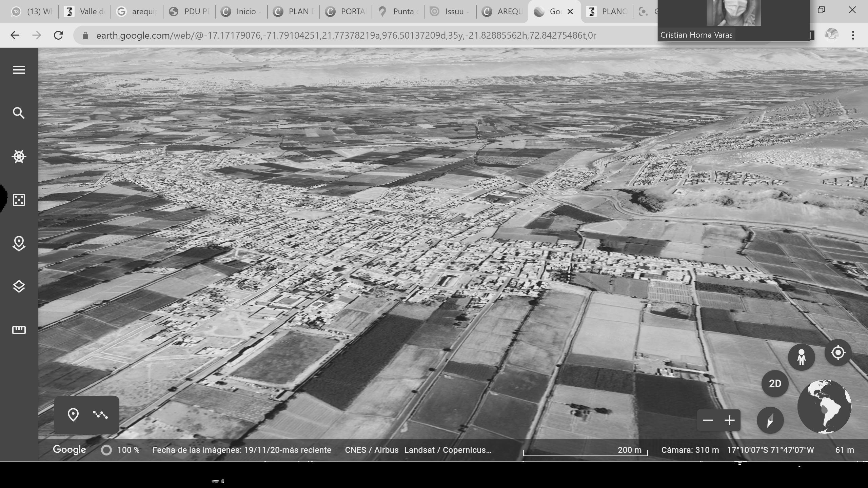The height and width of the screenshot is (488, 868).
Task: Click the Add placemark pin button
Action: pos(73,414)
